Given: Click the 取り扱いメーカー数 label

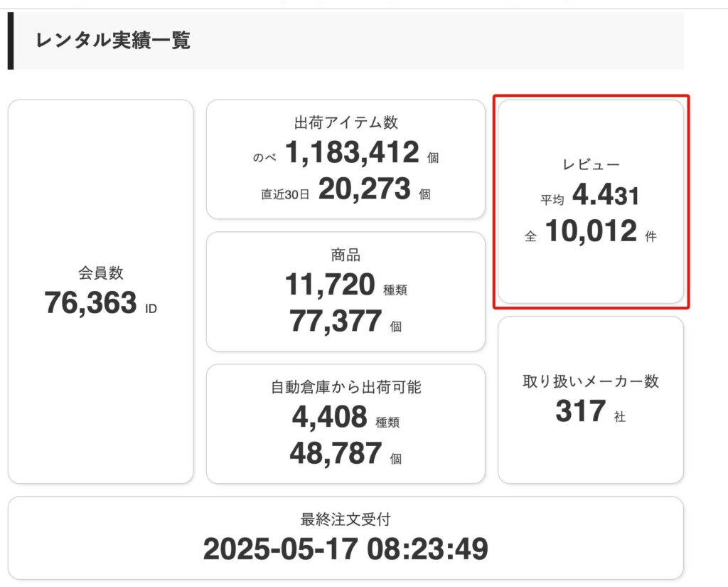Looking at the screenshot, I should click(591, 381).
